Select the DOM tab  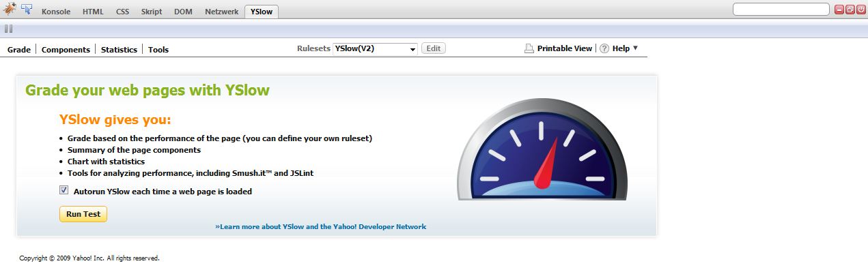183,12
